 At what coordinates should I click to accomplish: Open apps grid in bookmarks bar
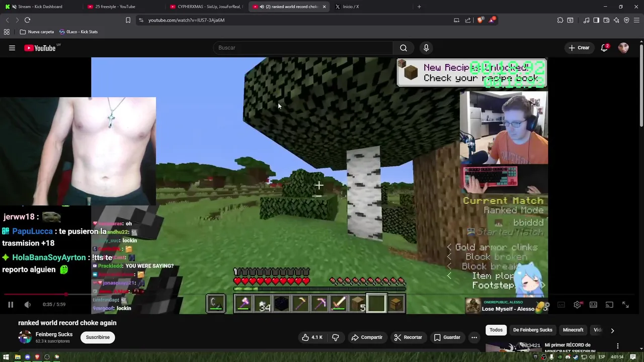(x=7, y=32)
